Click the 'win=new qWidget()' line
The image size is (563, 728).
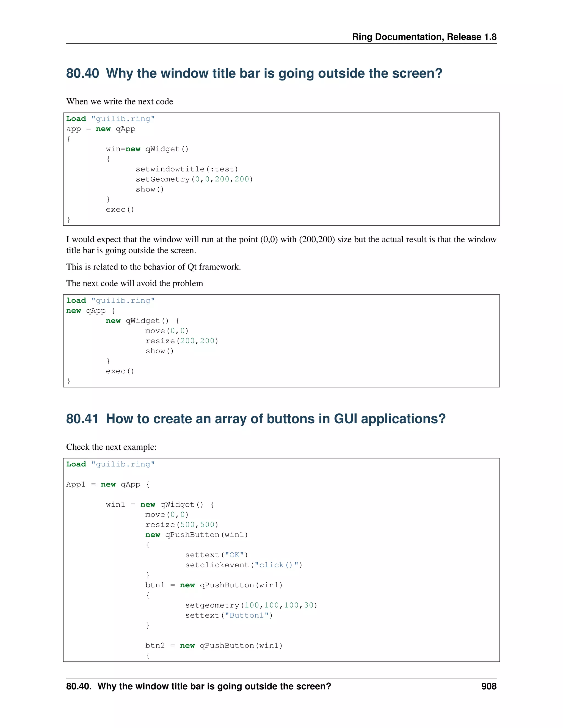coord(147,149)
